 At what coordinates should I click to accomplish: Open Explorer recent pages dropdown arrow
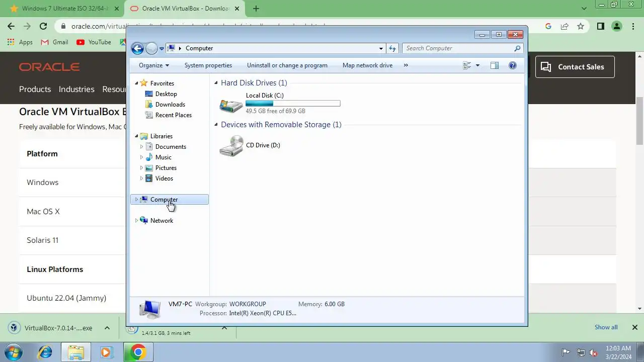click(x=162, y=49)
